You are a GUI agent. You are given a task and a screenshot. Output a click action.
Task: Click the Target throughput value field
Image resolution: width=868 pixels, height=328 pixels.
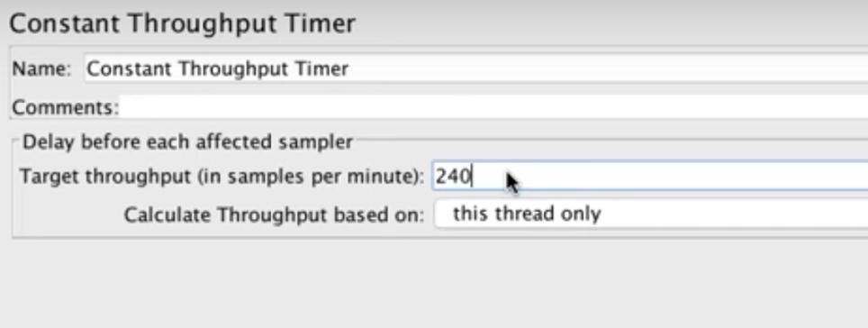[650, 177]
